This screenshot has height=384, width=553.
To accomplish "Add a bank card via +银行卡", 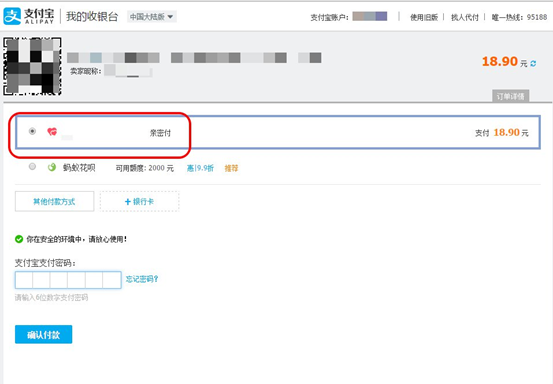I will pyautogui.click(x=139, y=201).
